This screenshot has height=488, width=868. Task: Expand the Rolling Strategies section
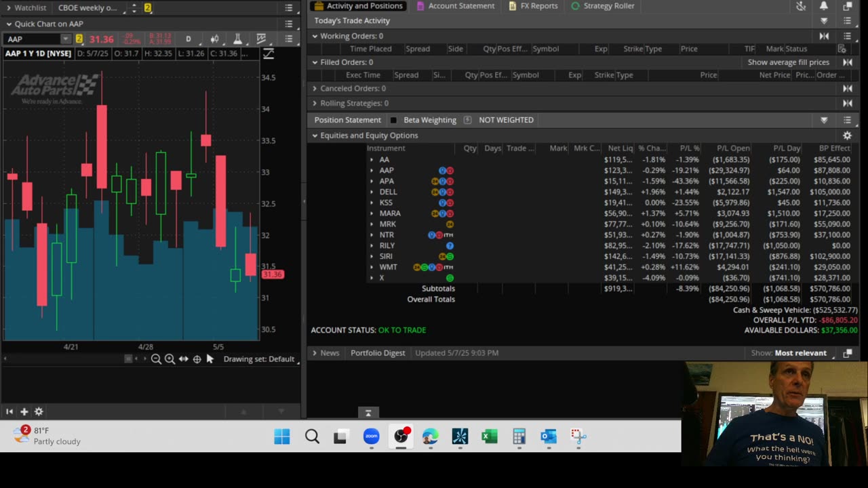coord(315,104)
